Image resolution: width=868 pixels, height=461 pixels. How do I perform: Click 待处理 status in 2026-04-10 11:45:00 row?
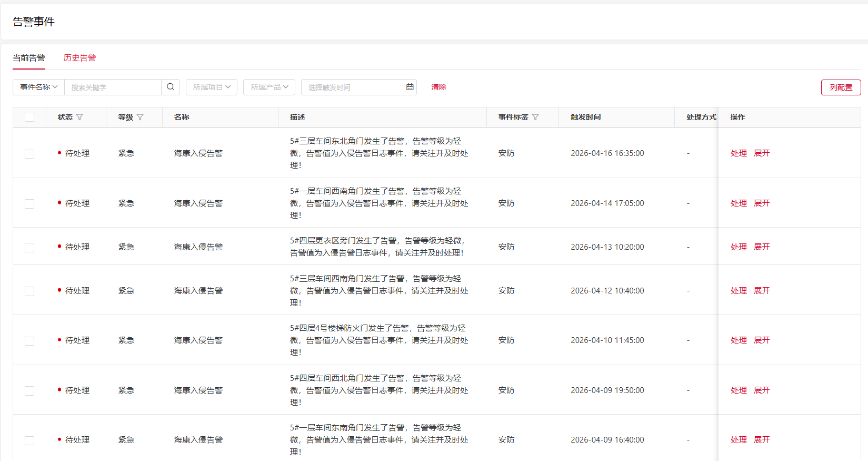click(77, 340)
